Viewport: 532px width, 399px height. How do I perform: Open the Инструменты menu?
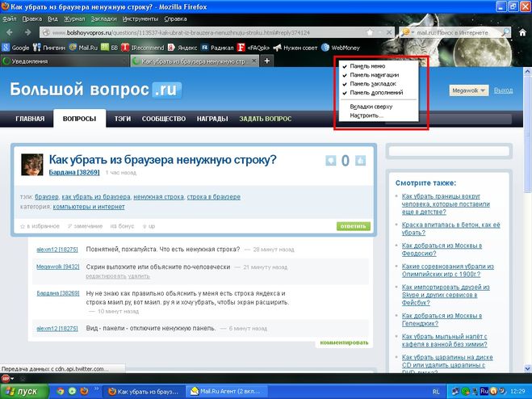tap(140, 19)
